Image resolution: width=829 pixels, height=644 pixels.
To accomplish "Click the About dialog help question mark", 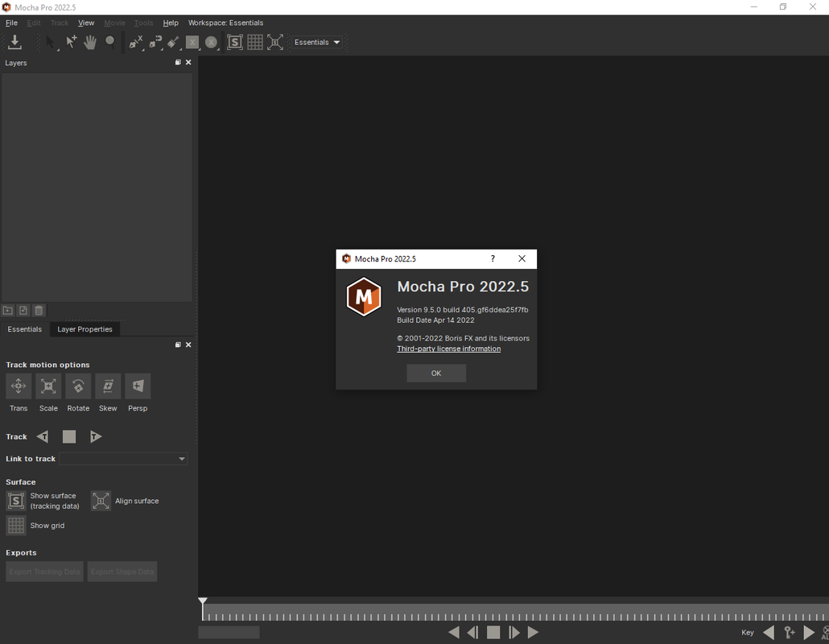I will pos(493,258).
